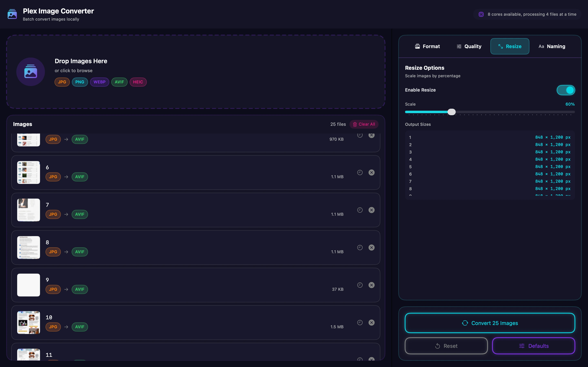588x367 pixels.
Task: Remove image 9 using its X icon
Action: tap(372, 285)
